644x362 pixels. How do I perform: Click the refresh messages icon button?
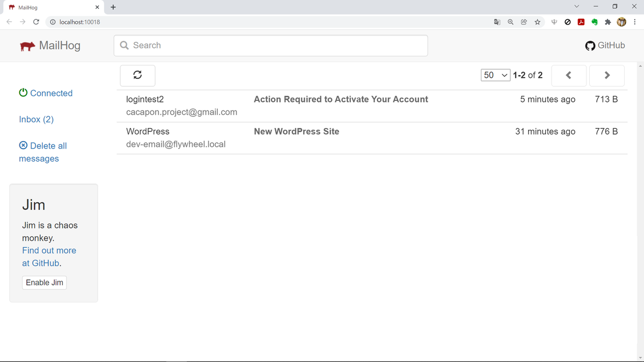pyautogui.click(x=137, y=75)
